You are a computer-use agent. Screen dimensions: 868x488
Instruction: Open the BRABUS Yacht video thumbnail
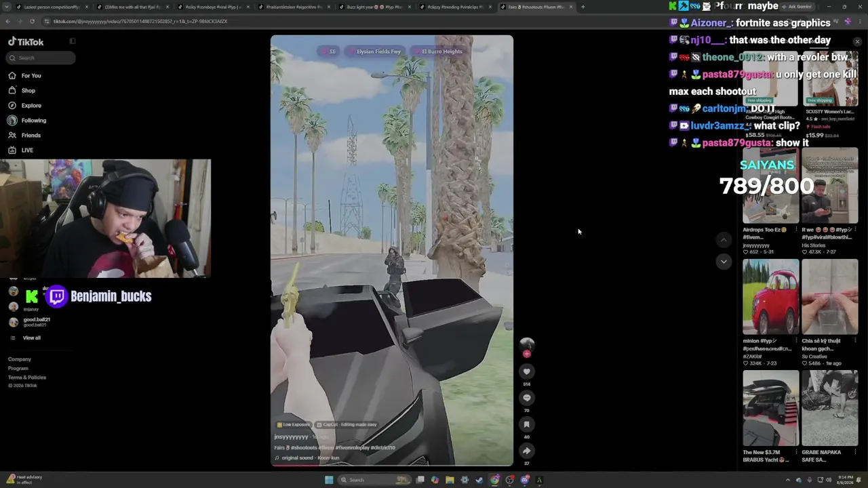click(x=770, y=408)
